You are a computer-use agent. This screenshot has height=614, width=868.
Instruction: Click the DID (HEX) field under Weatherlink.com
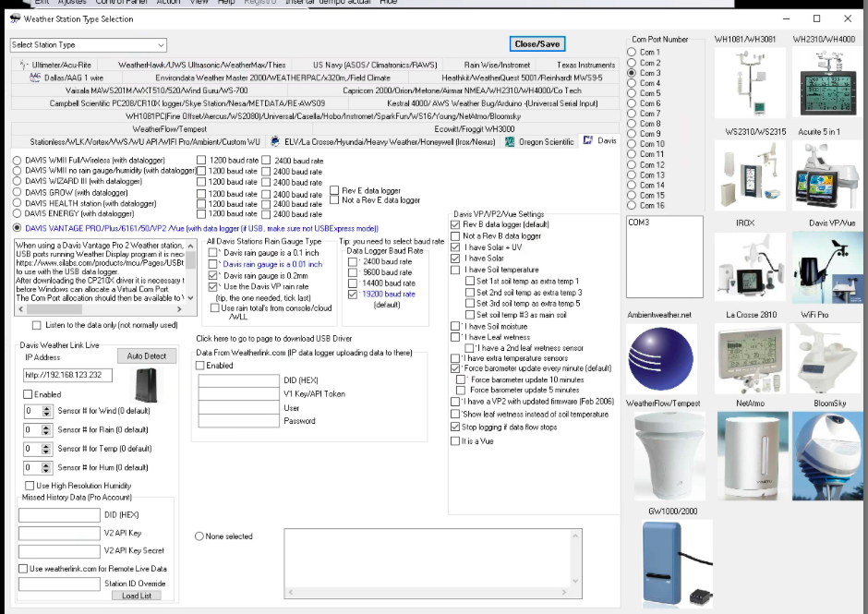click(x=238, y=380)
